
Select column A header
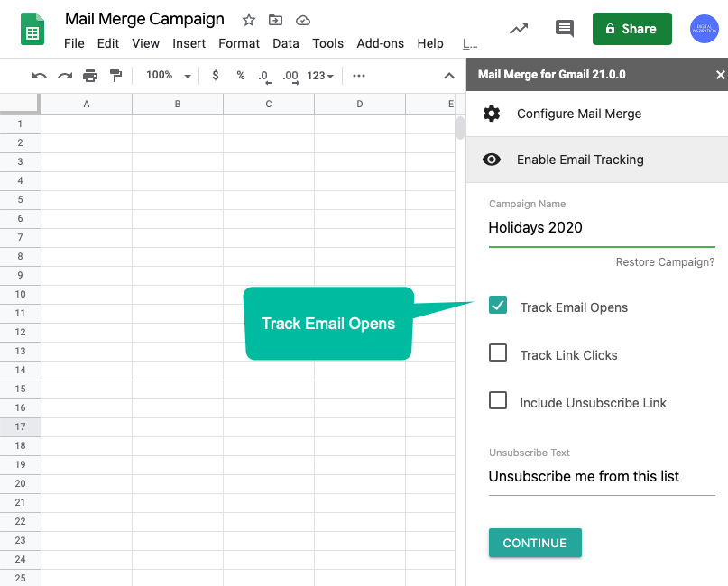coord(87,104)
